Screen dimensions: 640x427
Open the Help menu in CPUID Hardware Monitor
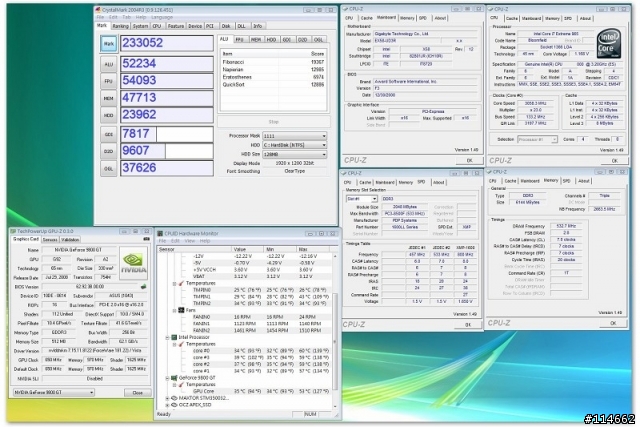pos(205,241)
